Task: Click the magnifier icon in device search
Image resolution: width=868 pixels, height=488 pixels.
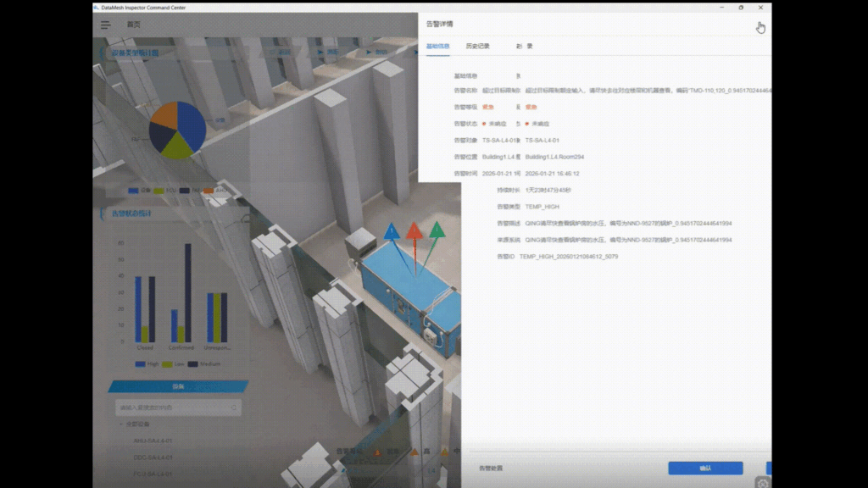Action: coord(233,408)
